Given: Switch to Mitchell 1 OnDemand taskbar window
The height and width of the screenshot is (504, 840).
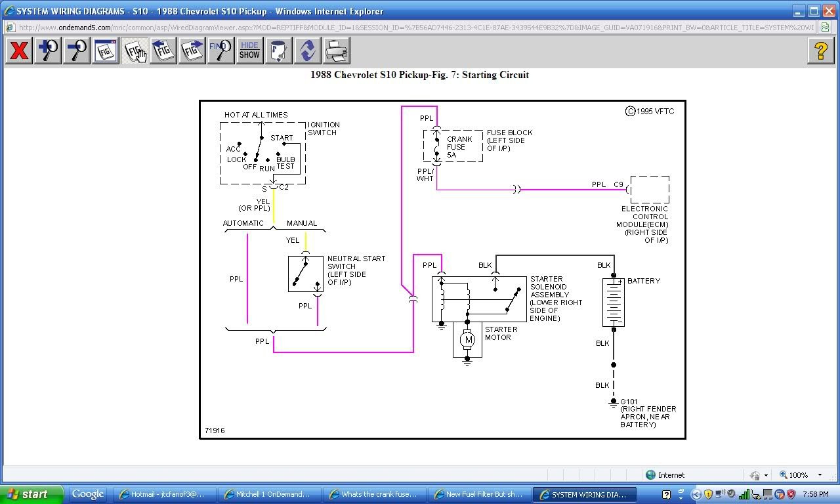Looking at the screenshot, I should click(x=271, y=495).
